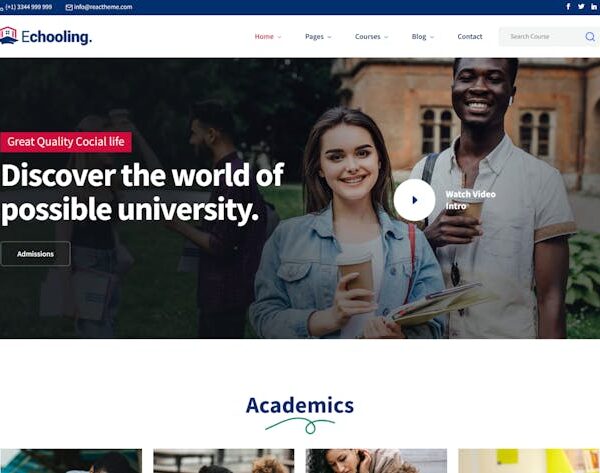Click the phone icon in top bar
The height and width of the screenshot is (473, 600).
[2, 8]
